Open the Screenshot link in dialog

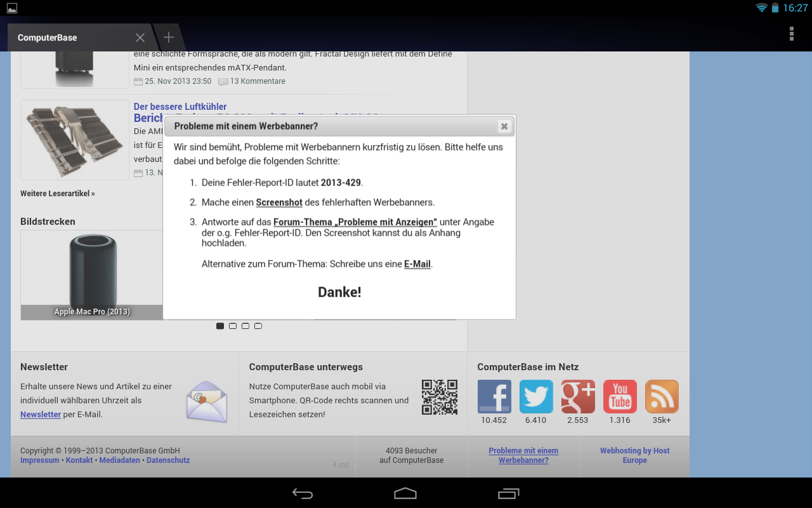pyautogui.click(x=279, y=203)
